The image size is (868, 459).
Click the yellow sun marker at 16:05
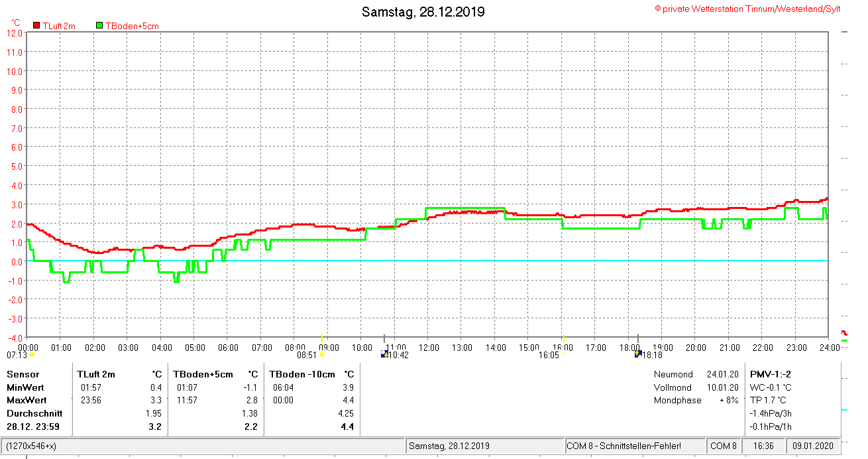(563, 355)
